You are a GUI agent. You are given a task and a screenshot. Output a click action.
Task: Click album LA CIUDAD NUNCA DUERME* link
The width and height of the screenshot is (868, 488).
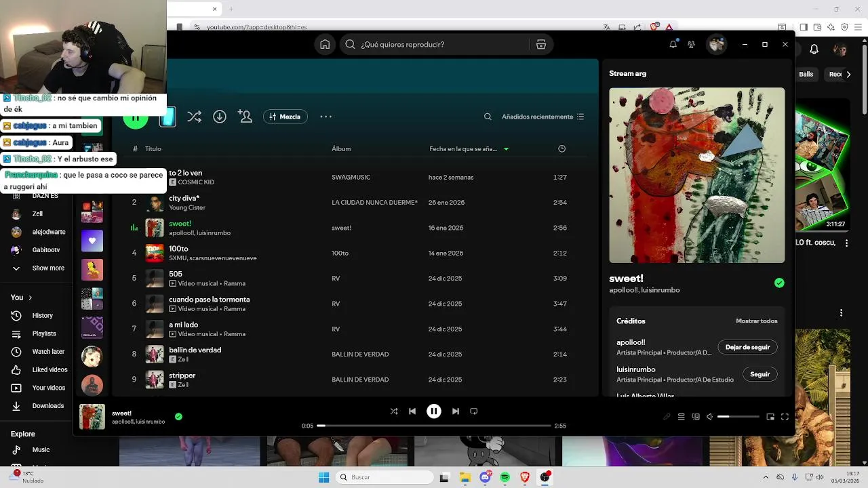pyautogui.click(x=374, y=203)
